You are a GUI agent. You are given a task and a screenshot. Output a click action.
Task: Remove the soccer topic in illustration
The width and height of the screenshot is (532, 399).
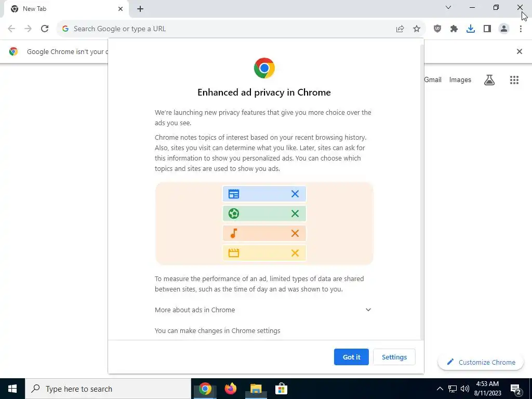pyautogui.click(x=295, y=214)
